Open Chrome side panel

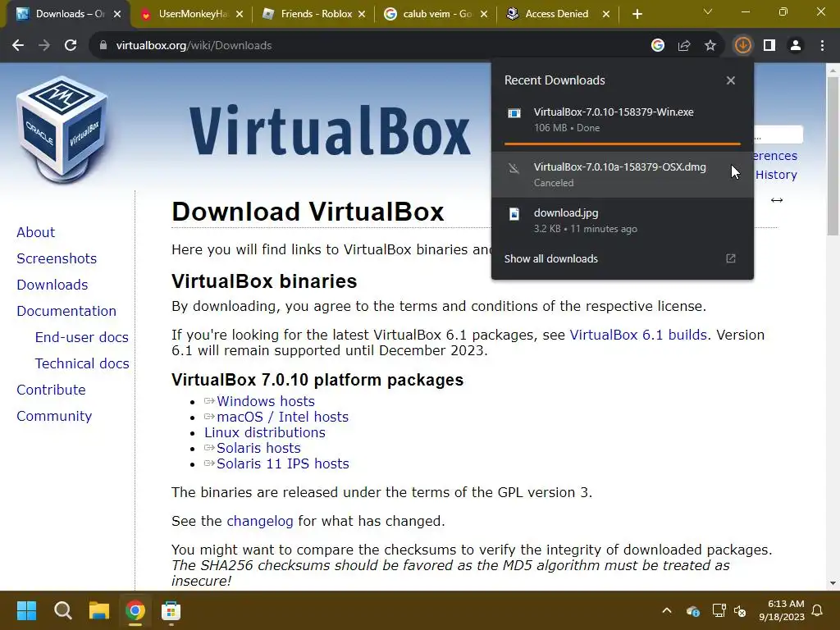(769, 46)
